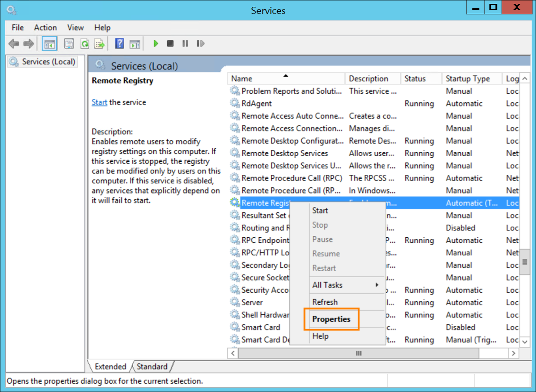Click the horizontal scrollbar right arrow
Image resolution: width=536 pixels, height=392 pixels.
514,353
